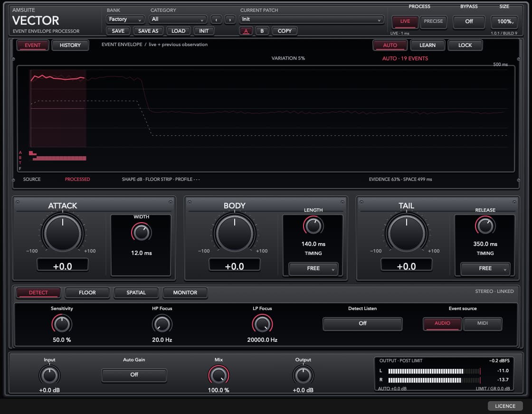Click the ATTACK +0.0 value field
532x414 pixels.
[63, 265]
